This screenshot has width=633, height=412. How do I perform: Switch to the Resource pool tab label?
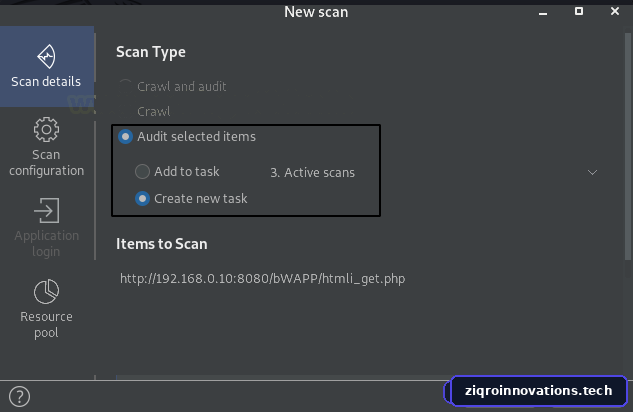click(x=46, y=324)
